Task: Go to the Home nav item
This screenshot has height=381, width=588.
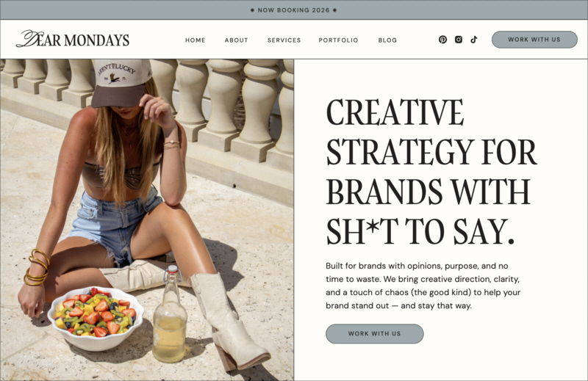Action: tap(195, 40)
